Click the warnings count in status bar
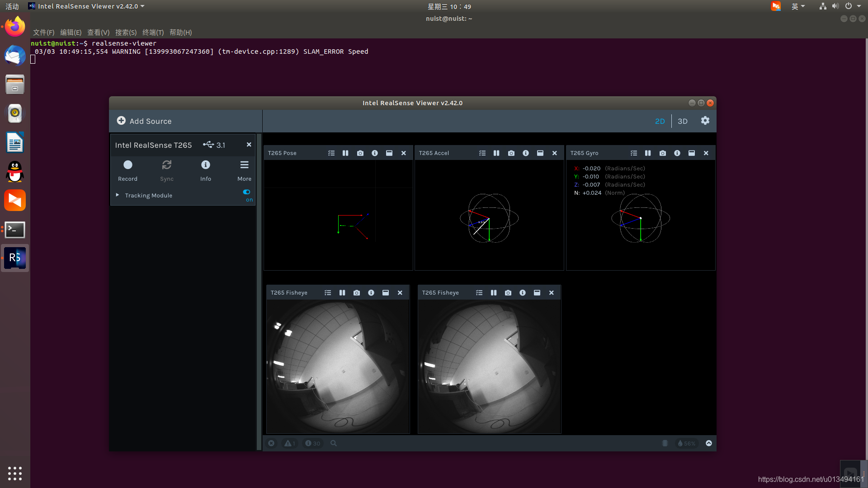The height and width of the screenshot is (488, 868). (x=289, y=443)
